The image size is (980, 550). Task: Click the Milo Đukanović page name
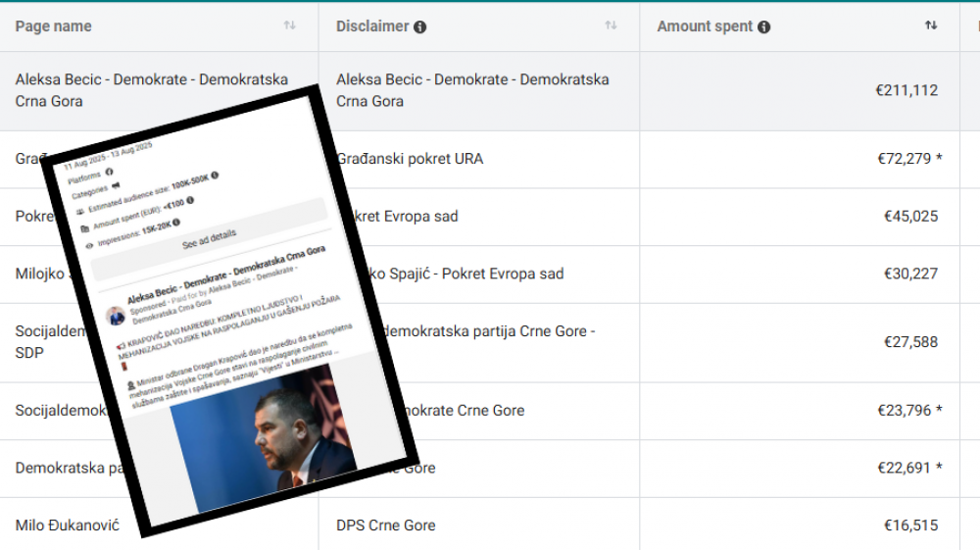pos(67,525)
